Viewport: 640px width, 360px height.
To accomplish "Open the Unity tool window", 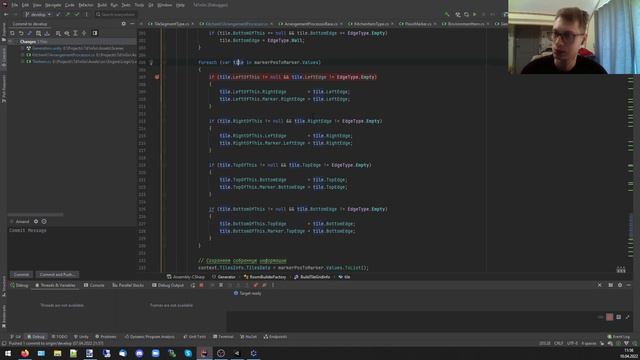I will [81, 337].
